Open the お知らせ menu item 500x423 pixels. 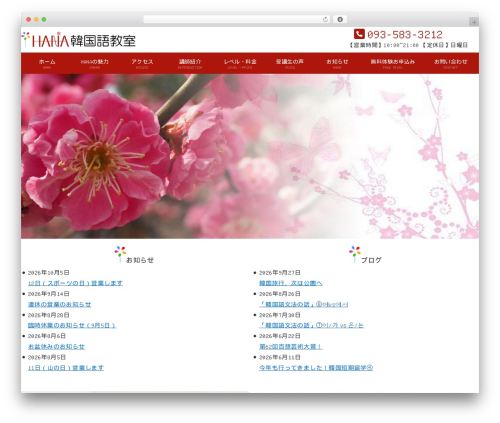pos(337,63)
